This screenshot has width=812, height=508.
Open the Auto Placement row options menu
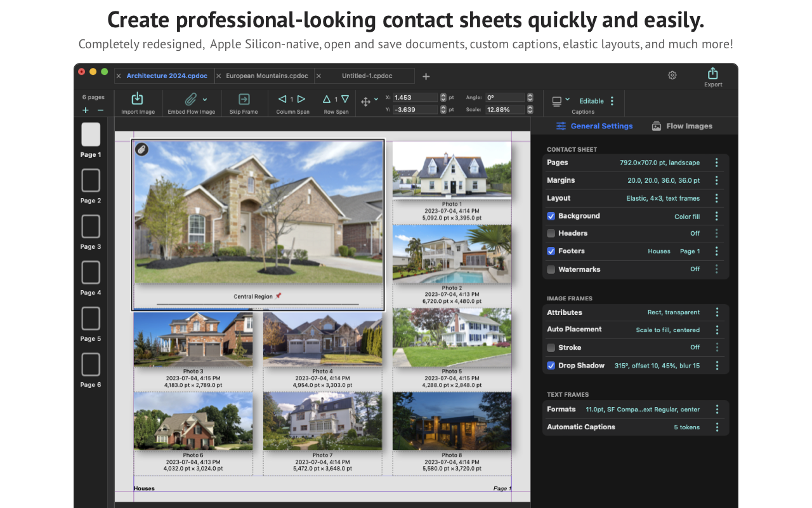tap(717, 330)
